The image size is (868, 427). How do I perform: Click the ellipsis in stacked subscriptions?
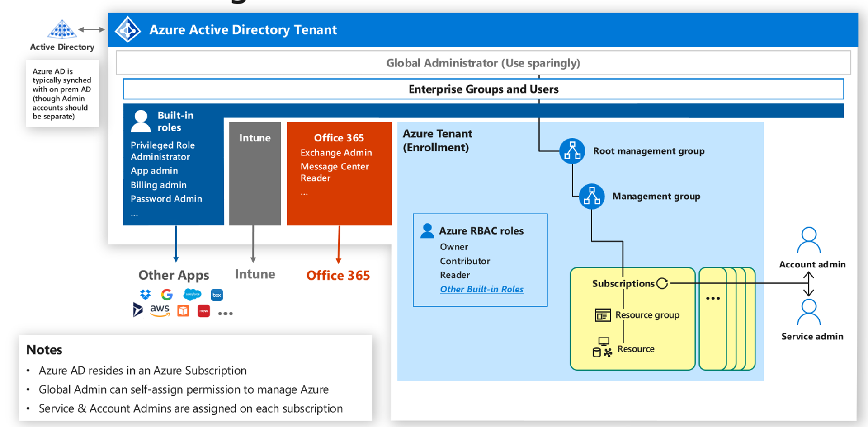coord(713,298)
